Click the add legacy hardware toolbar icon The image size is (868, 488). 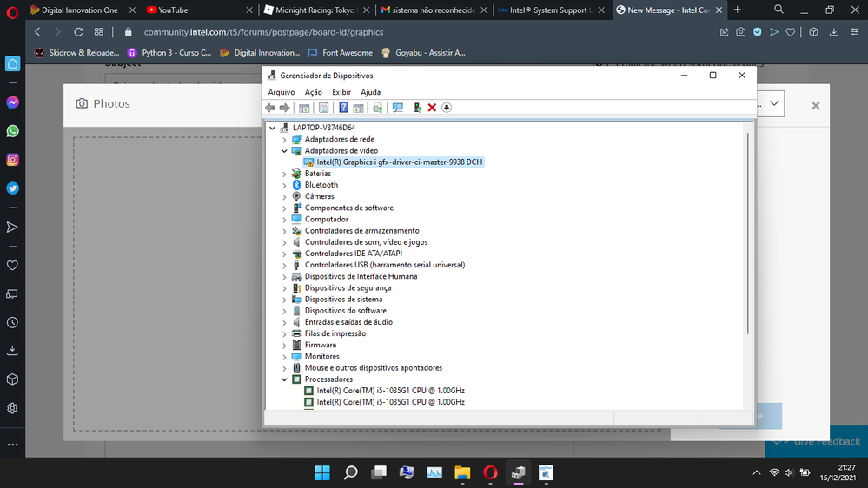click(x=417, y=108)
